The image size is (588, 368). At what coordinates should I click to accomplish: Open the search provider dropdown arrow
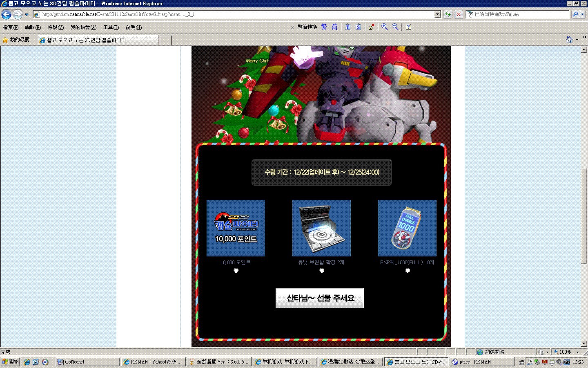click(x=583, y=14)
